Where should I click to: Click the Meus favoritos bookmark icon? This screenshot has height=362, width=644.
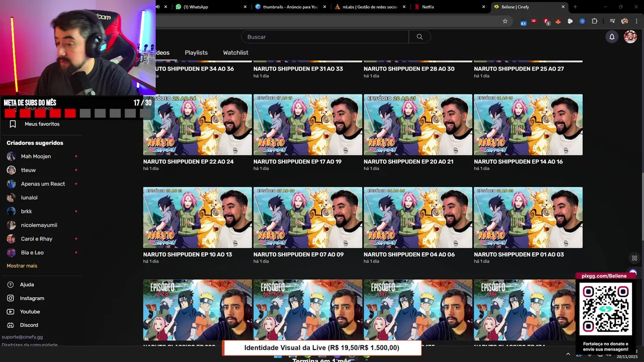(13, 124)
